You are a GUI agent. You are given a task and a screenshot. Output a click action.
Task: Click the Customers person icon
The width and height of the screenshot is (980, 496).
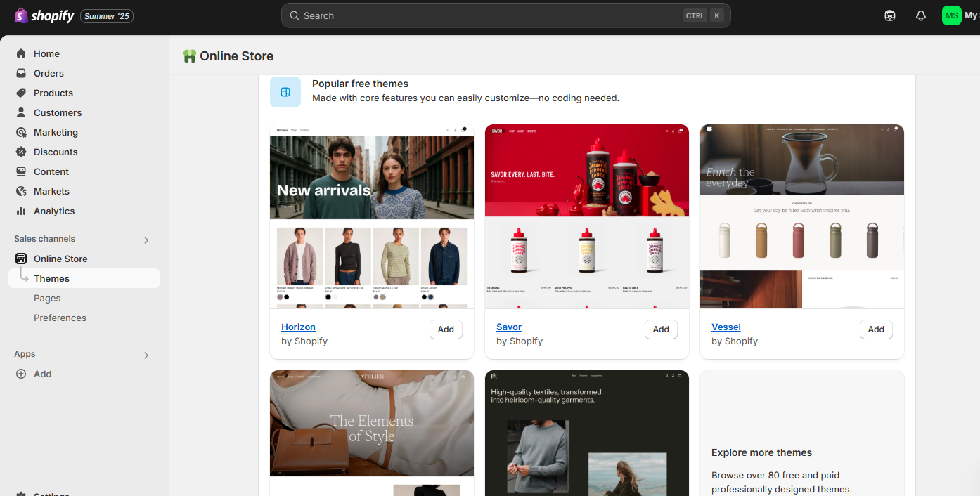(x=21, y=112)
